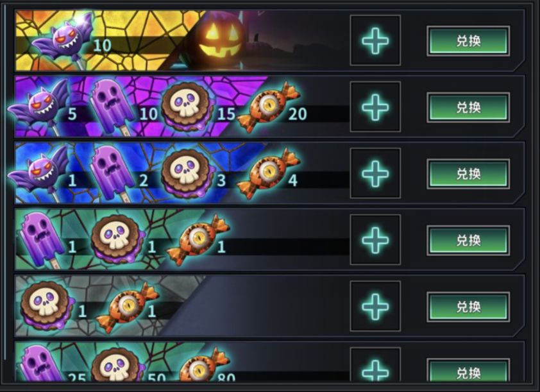Click the 兑换 button for the pumpkin row

click(x=468, y=41)
